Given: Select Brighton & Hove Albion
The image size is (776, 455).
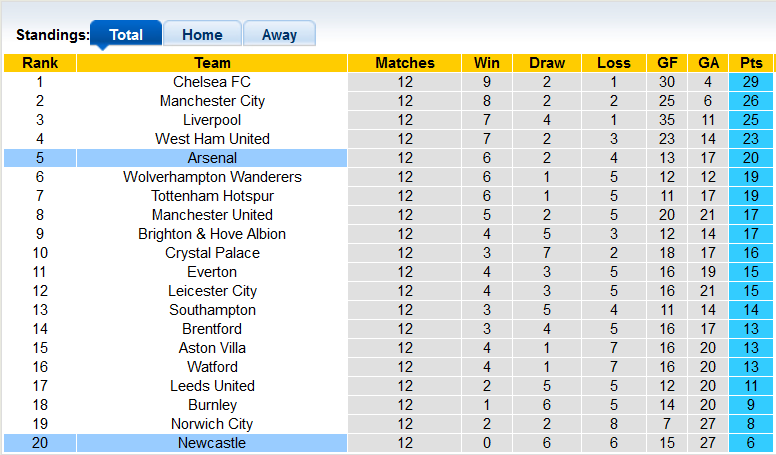Looking at the screenshot, I should 212,234.
